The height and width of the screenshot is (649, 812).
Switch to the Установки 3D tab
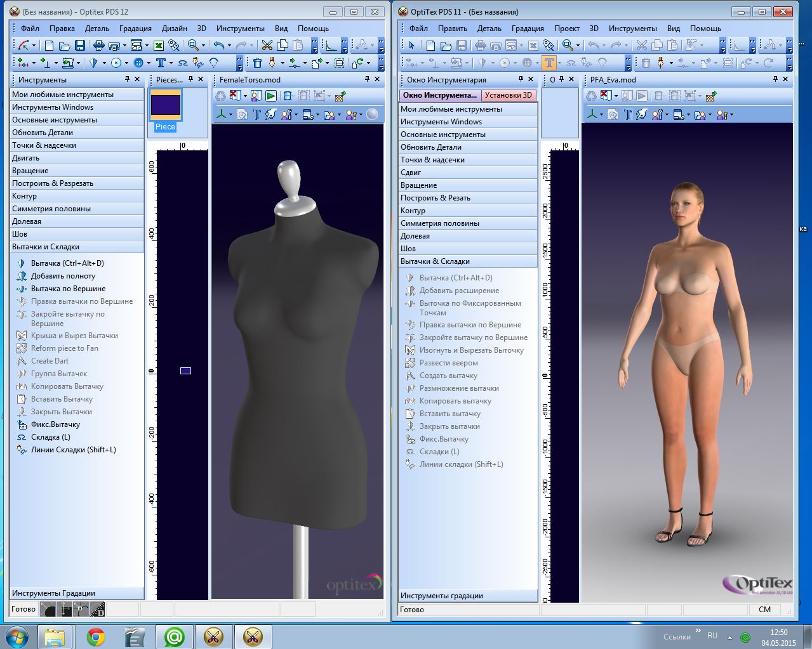click(x=509, y=95)
